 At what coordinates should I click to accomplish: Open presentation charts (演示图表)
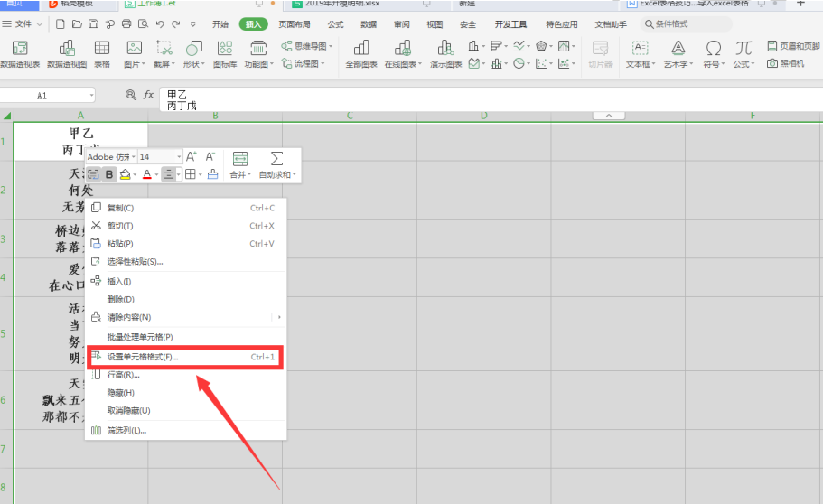[x=445, y=54]
